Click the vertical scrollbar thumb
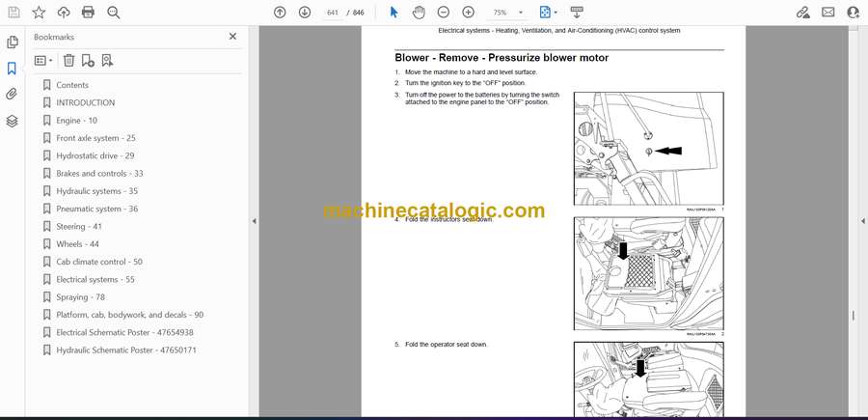The image size is (868, 420). pyautogui.click(x=854, y=316)
